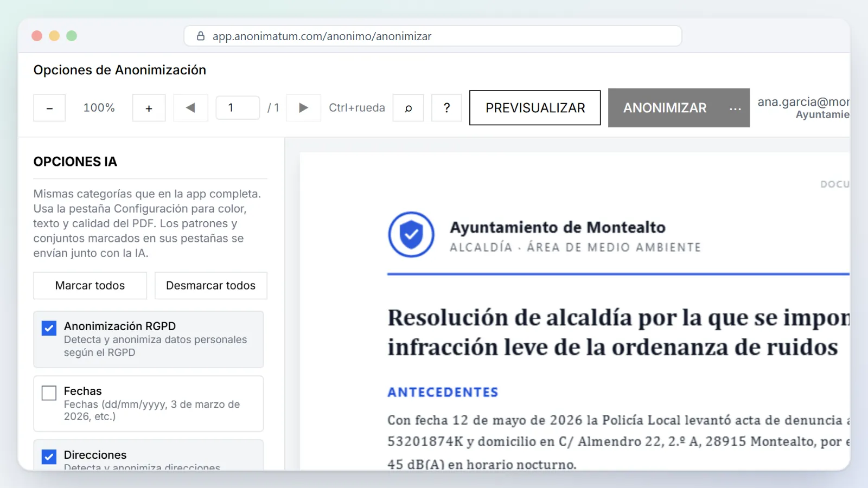868x488 pixels.
Task: Click the Resolución de alcaldía headline
Action: click(x=618, y=332)
